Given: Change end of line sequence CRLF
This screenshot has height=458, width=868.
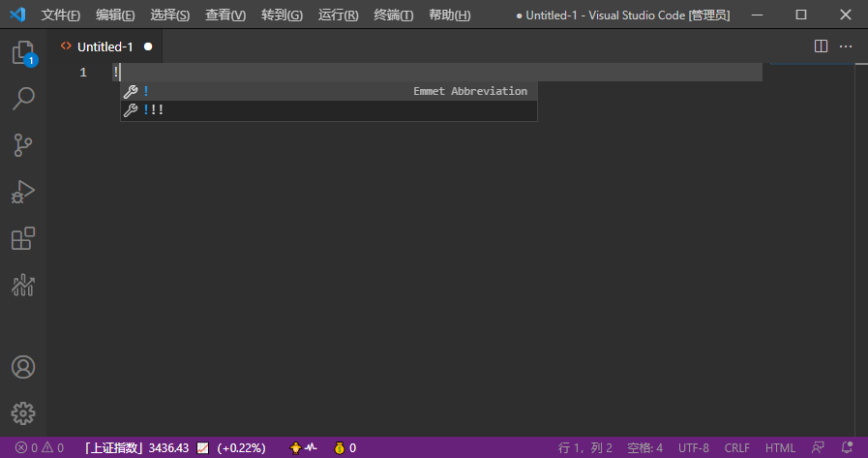Looking at the screenshot, I should coord(736,447).
